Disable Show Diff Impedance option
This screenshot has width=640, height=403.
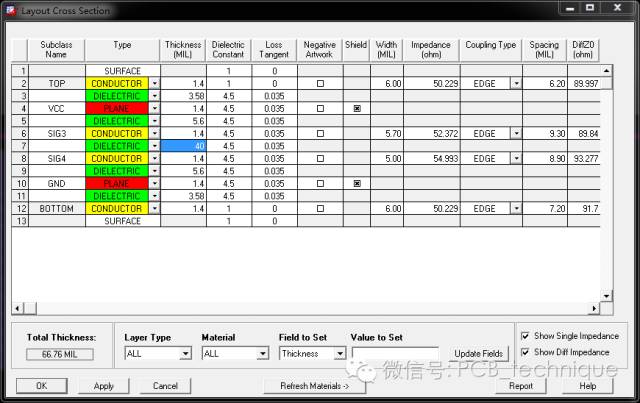525,352
